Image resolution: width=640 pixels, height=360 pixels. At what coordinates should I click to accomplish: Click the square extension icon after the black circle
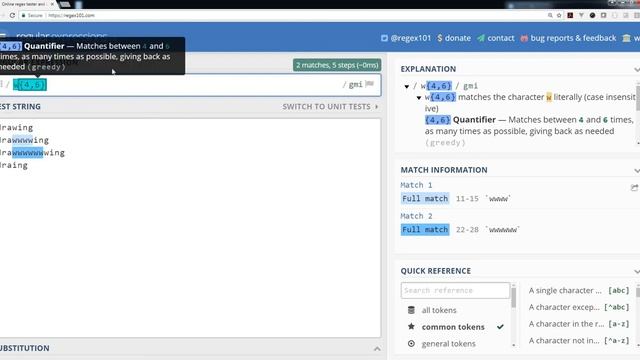[x=603, y=15]
